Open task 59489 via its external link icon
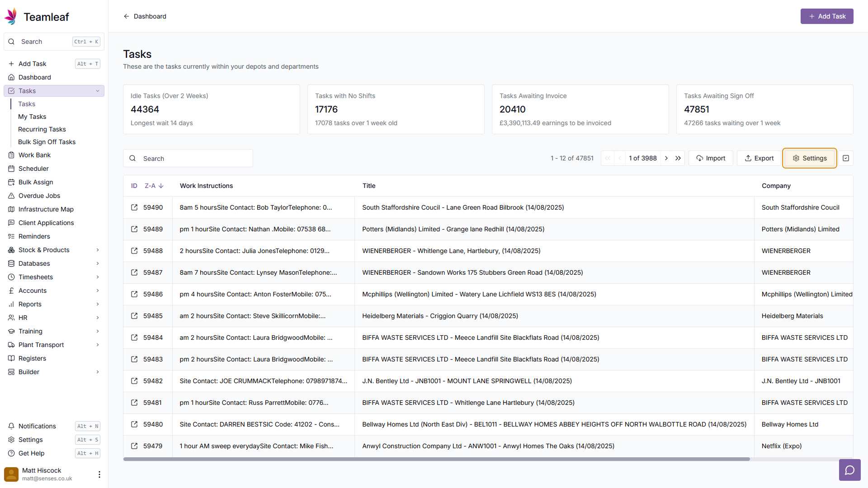Screen dimensions: 868x488 (x=134, y=229)
